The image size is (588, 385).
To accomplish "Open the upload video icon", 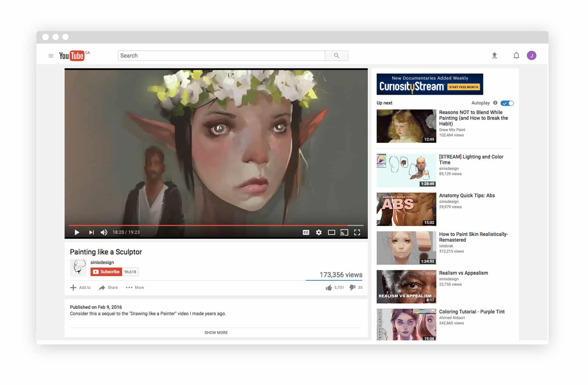I will click(x=494, y=55).
